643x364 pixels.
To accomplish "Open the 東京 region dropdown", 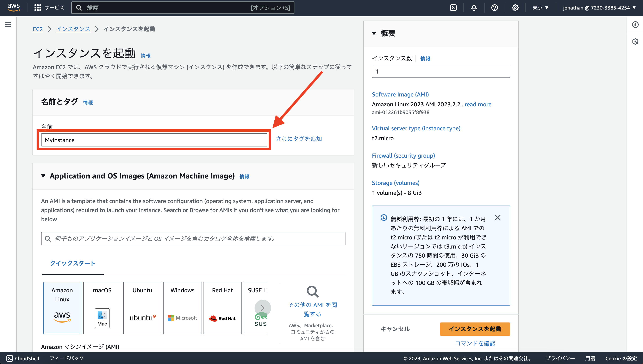I will tap(540, 7).
